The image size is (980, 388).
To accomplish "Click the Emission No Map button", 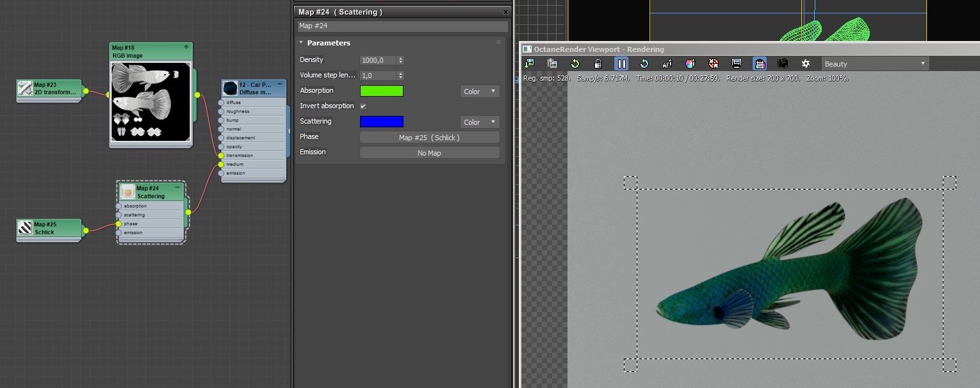I will 429,152.
